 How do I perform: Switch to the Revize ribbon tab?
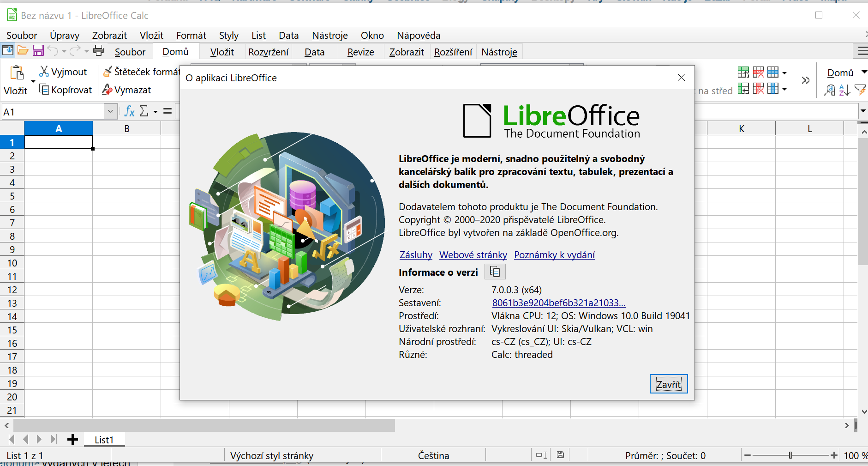tap(360, 52)
